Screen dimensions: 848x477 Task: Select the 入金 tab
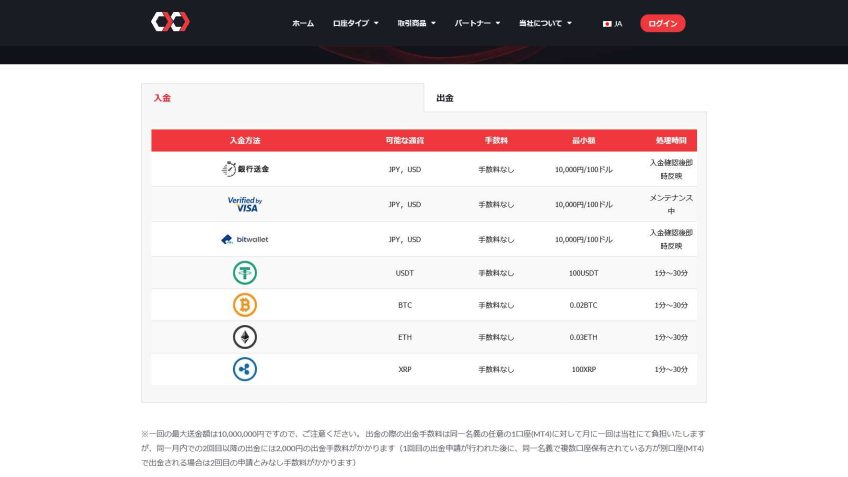(162, 98)
